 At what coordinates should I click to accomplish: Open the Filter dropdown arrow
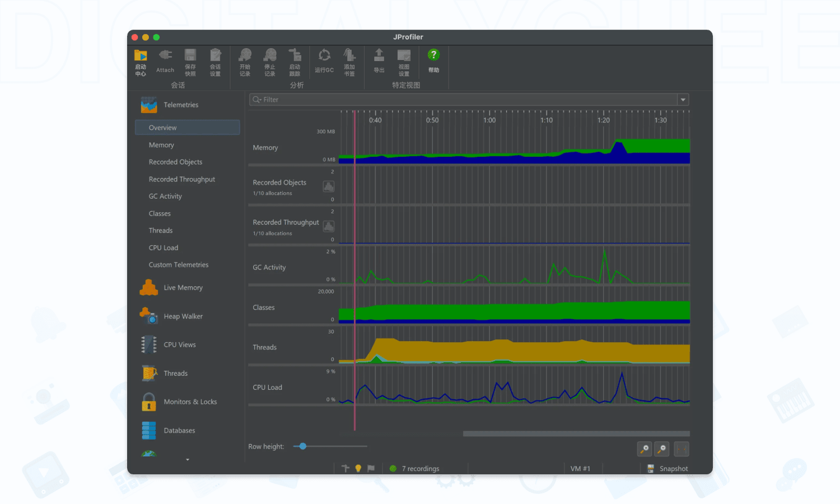click(x=683, y=100)
